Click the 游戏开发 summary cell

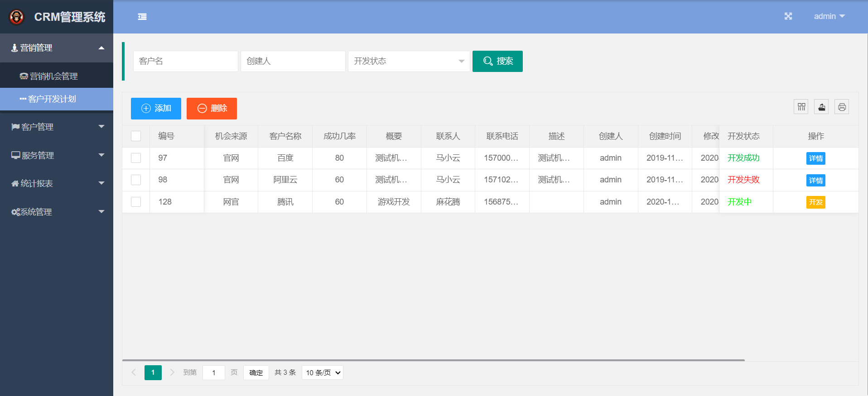pyautogui.click(x=394, y=202)
